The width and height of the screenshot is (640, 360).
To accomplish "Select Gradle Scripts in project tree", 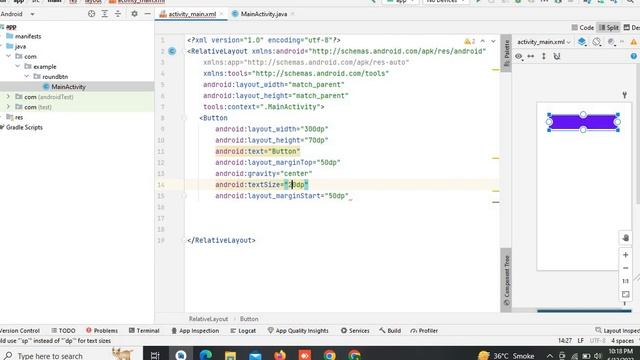I will point(24,127).
